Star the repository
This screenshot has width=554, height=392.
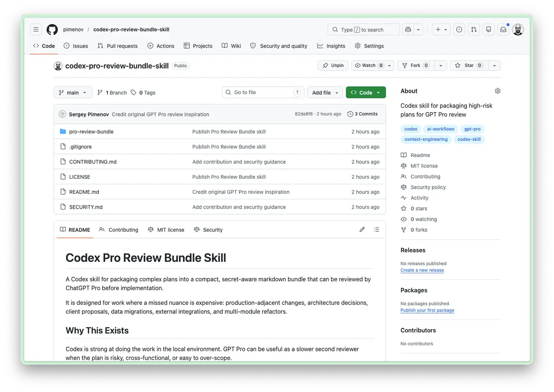[x=469, y=66]
